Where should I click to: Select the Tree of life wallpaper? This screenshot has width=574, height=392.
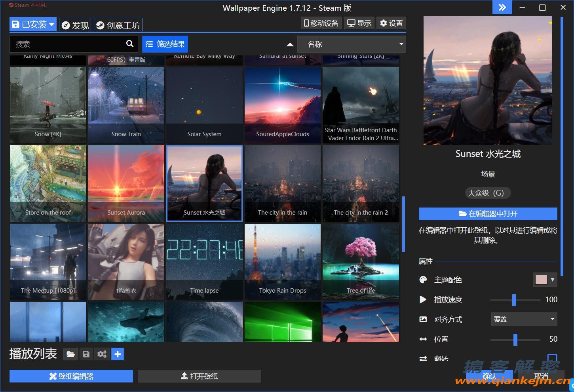(x=361, y=262)
